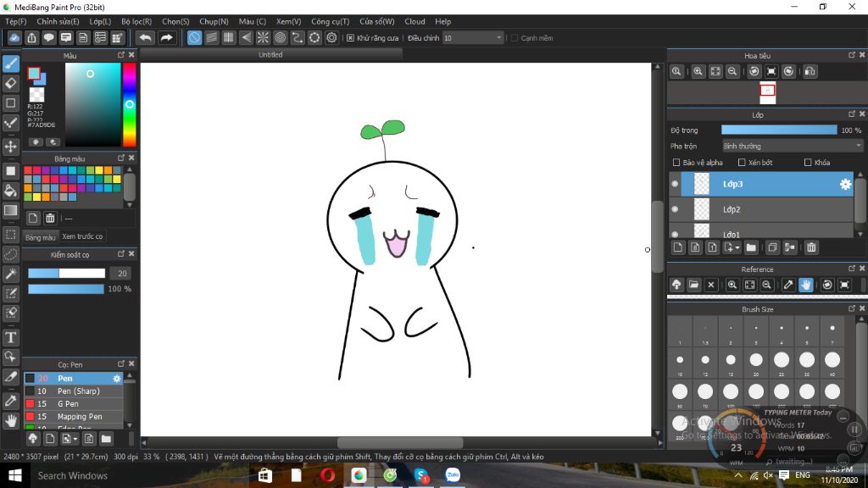Image resolution: width=868 pixels, height=488 pixels.
Task: Select the transparent color swatch
Action: point(36,94)
